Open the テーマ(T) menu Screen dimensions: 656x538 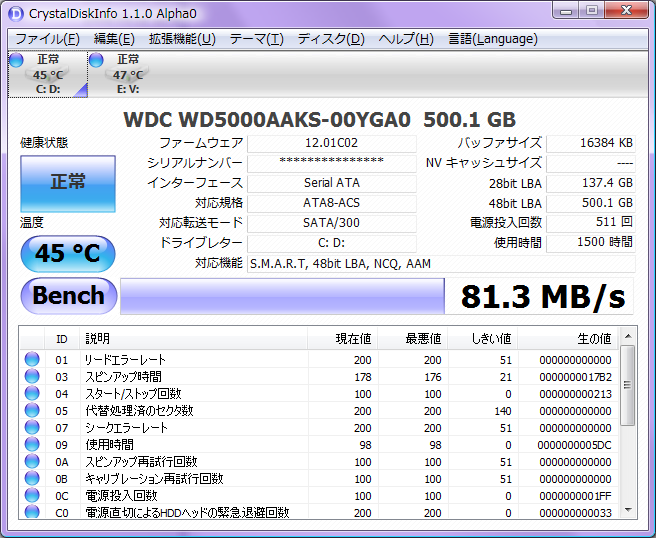[256, 39]
